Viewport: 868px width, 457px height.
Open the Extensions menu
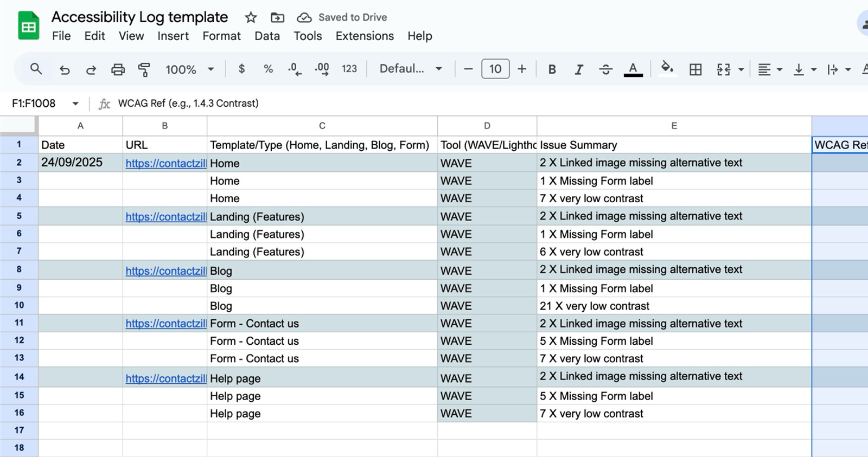tap(365, 36)
